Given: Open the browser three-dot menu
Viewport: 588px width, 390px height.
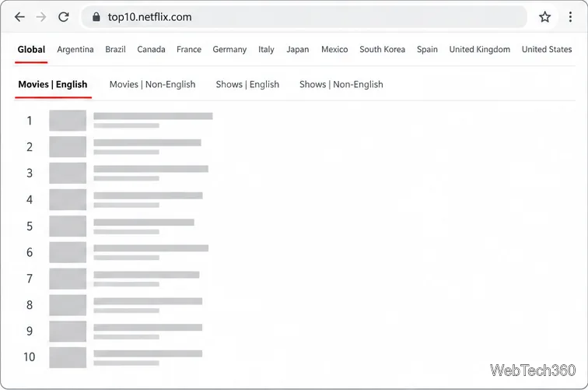Looking at the screenshot, I should (x=570, y=17).
